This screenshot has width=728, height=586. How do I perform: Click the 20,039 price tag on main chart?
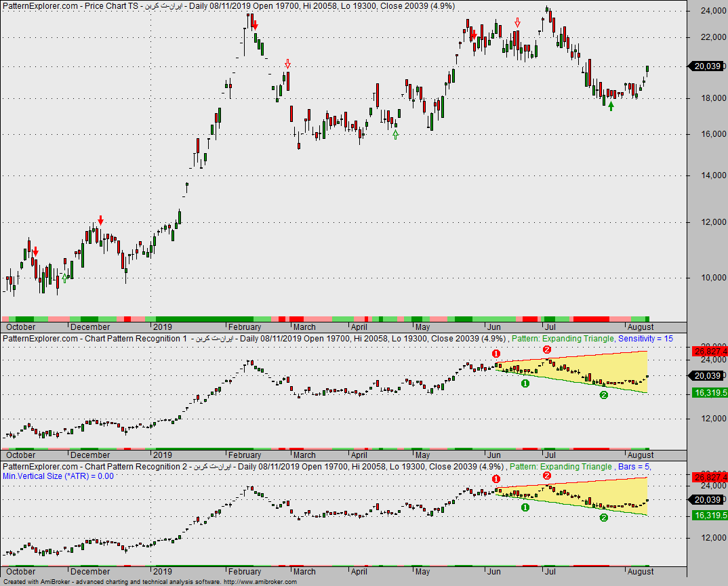706,66
